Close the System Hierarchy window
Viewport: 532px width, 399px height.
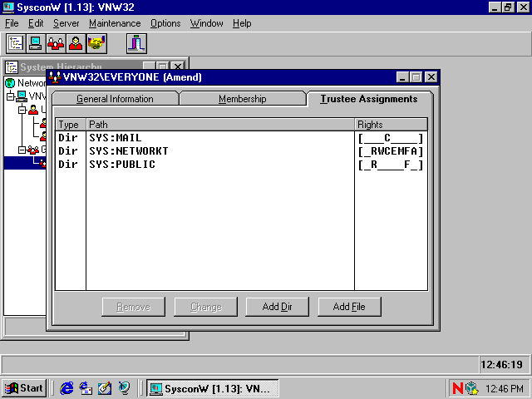click(177, 66)
